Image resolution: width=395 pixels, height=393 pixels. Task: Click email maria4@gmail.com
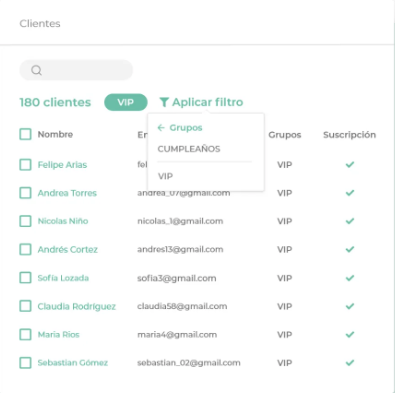click(177, 334)
